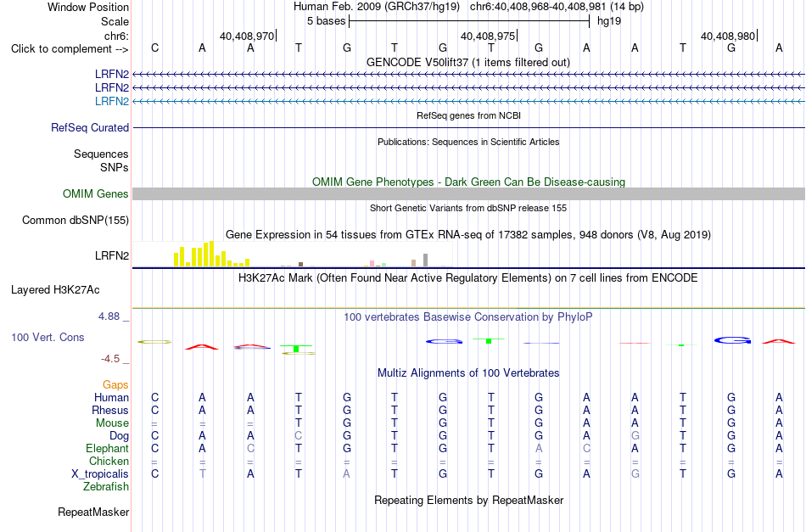Open 'Multiz Alignments of 100 Vertebrates' title
This screenshot has height=532, width=806.
pos(468,373)
